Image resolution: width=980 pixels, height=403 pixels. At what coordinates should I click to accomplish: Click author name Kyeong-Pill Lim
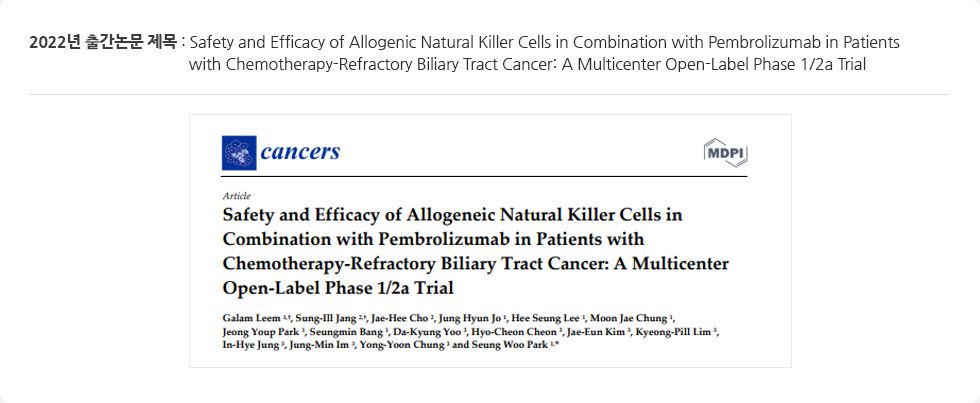click(671, 332)
